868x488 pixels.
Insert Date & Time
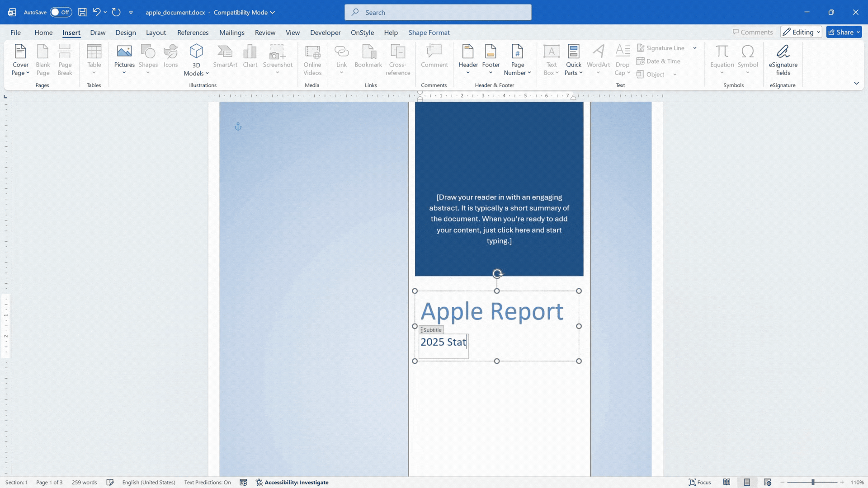point(658,61)
